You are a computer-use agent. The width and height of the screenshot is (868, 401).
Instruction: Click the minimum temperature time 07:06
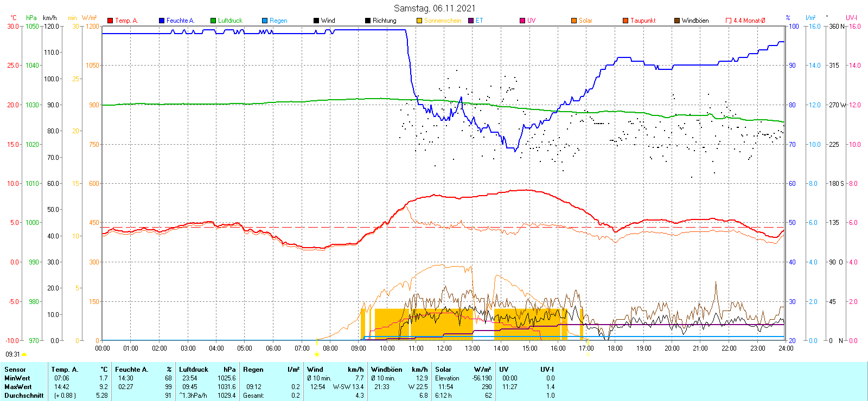click(x=62, y=378)
